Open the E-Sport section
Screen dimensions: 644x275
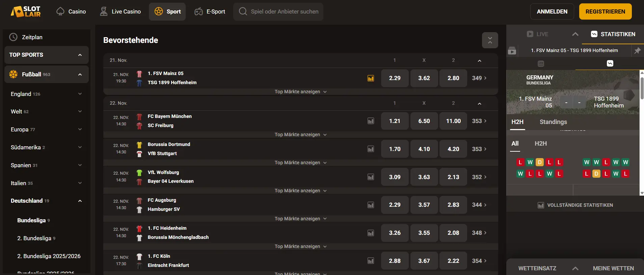coord(210,11)
